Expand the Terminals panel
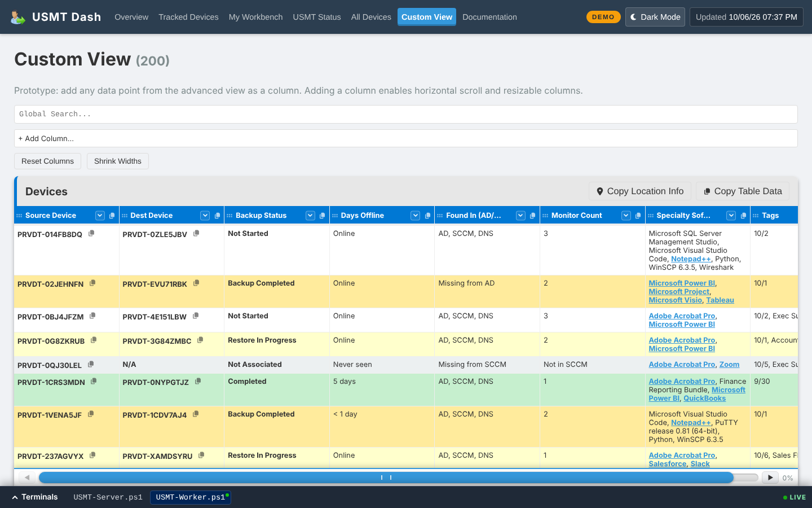Screen dimensions: 812x508 [x=35, y=497]
